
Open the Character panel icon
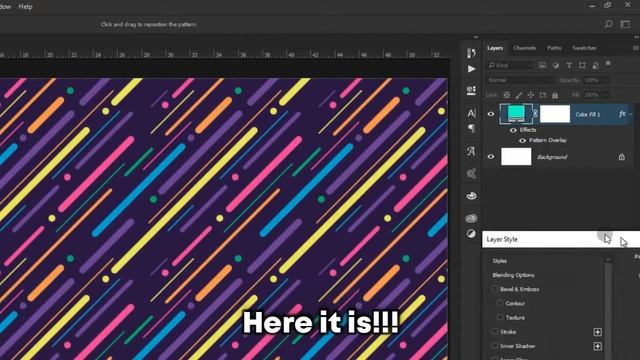tap(471, 113)
